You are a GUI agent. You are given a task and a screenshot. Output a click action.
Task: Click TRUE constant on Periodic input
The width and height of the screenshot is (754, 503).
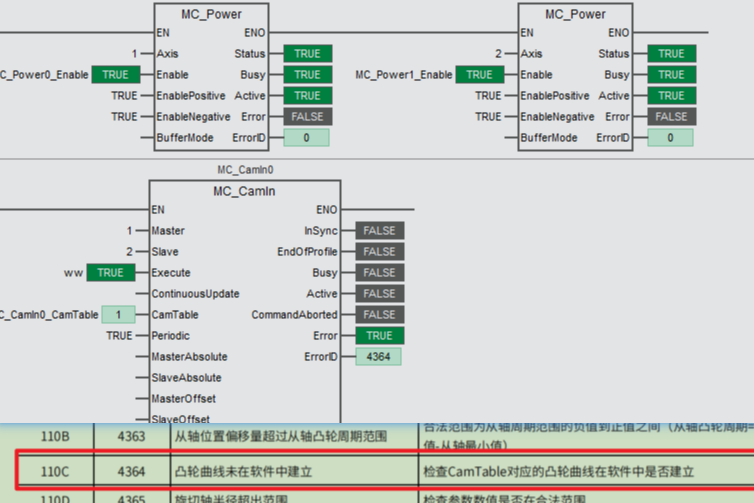click(119, 336)
